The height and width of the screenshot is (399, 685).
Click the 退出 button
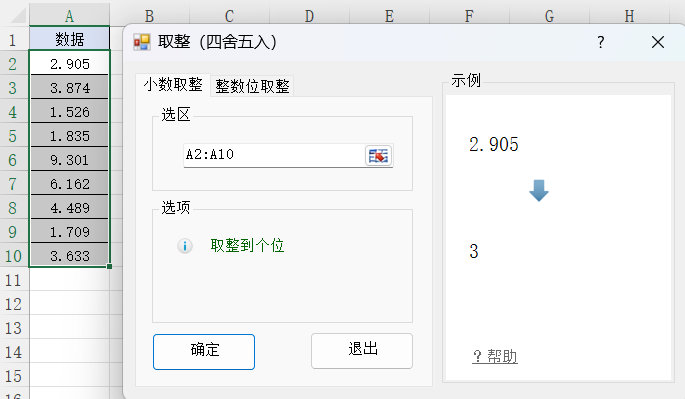tap(362, 350)
